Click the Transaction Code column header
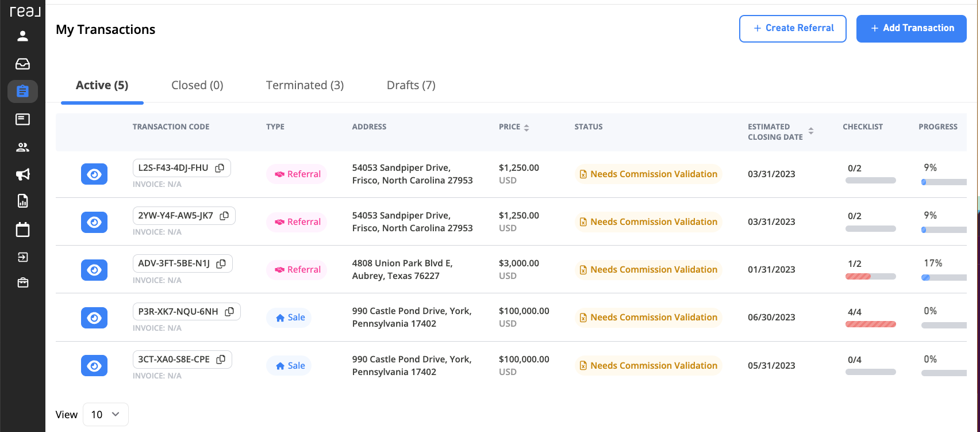The width and height of the screenshot is (980, 432). (x=171, y=127)
